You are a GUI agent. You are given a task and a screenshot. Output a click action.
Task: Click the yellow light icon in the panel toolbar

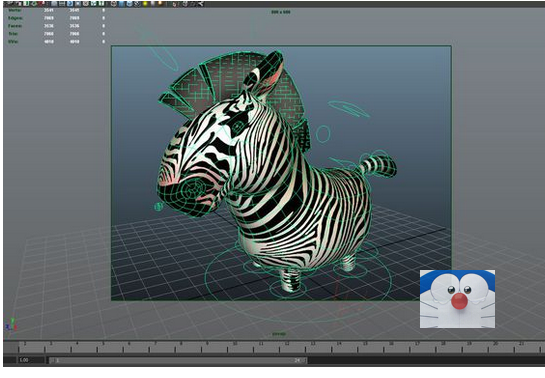pyautogui.click(x=145, y=3)
